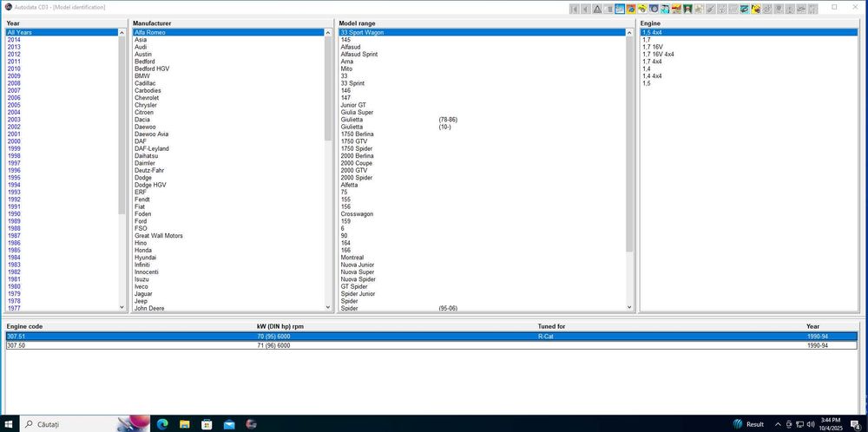Screen dimensions: 868x432
Task: Click the Year list scroll-down arrow
Action: (122, 307)
